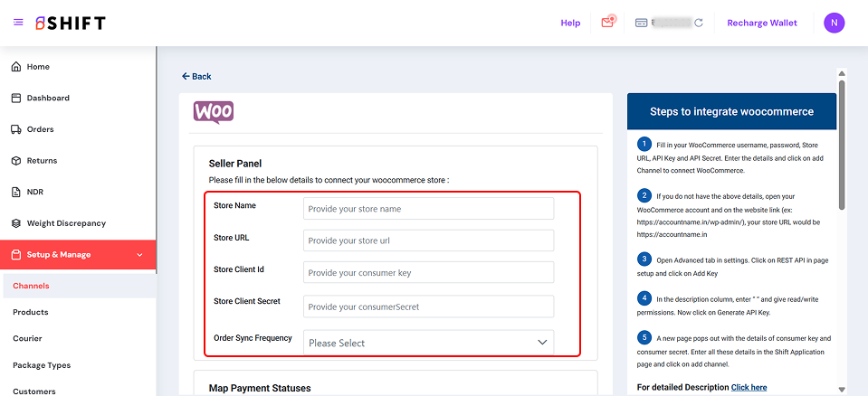Click the Home icon in sidebar
Screen dimensions: 868x396
tap(16, 67)
